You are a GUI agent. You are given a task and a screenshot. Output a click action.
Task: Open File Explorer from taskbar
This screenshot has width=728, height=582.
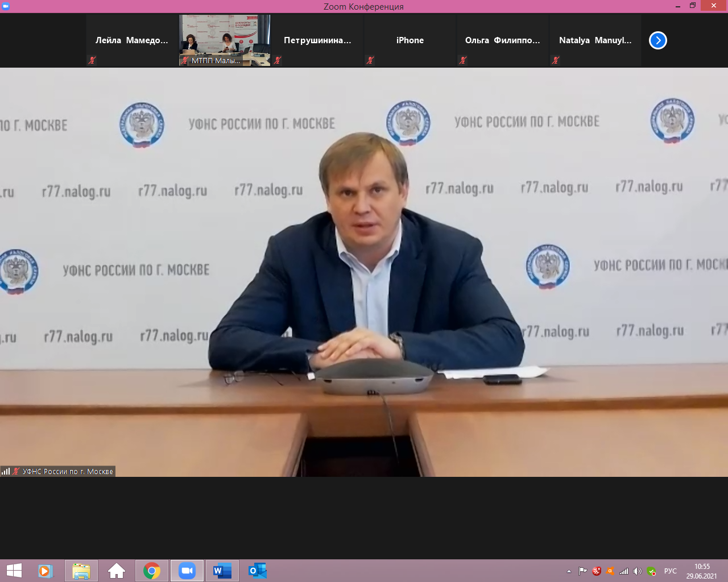[81, 571]
